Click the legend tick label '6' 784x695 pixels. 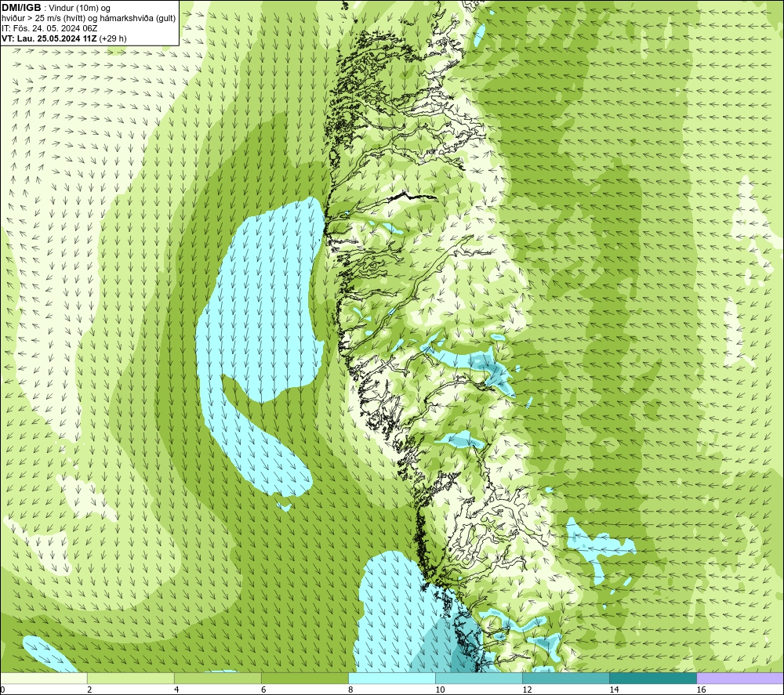click(x=263, y=690)
